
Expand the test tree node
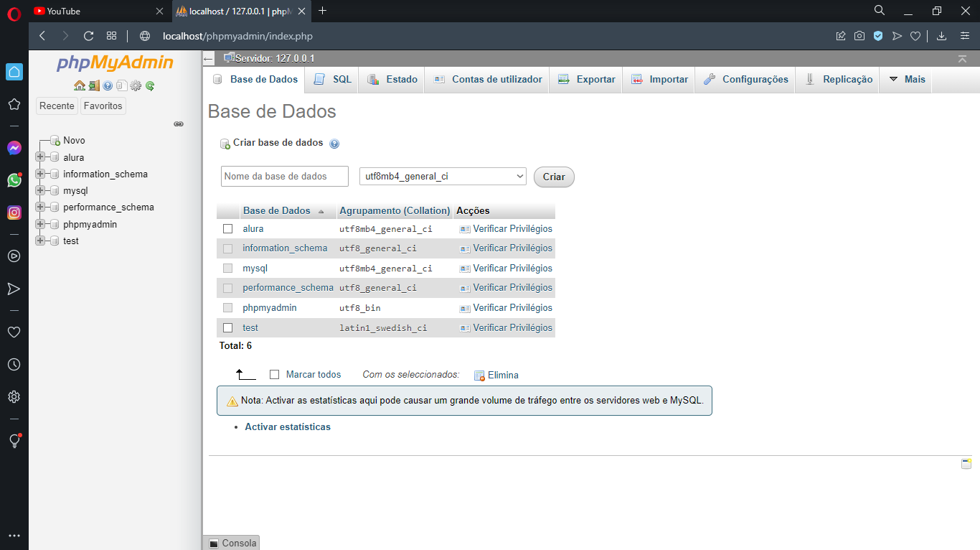point(40,241)
